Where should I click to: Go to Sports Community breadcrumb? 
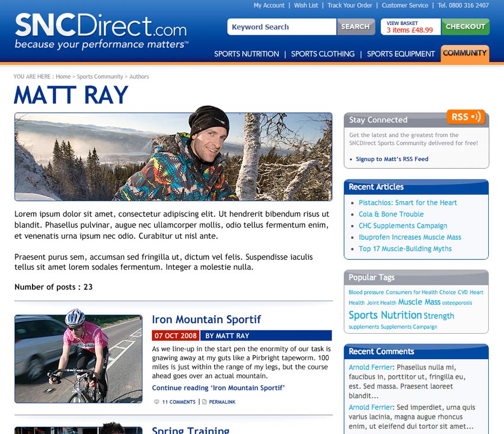(100, 76)
